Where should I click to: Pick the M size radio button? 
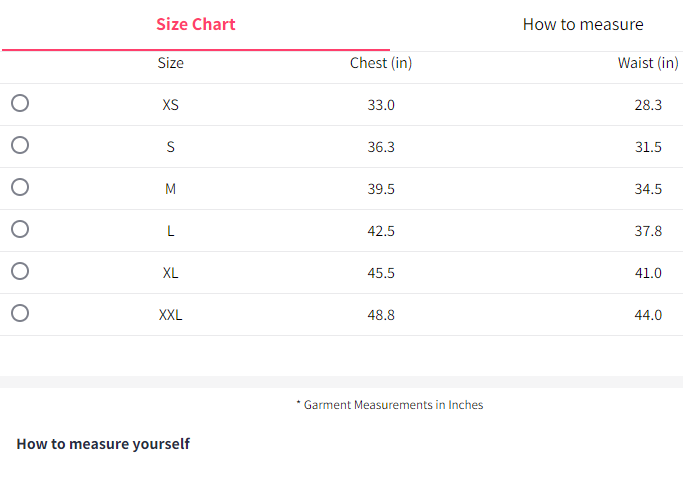[x=20, y=187]
